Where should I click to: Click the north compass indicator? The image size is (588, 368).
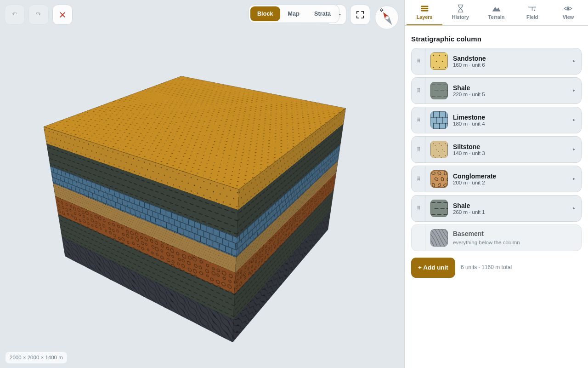click(387, 17)
